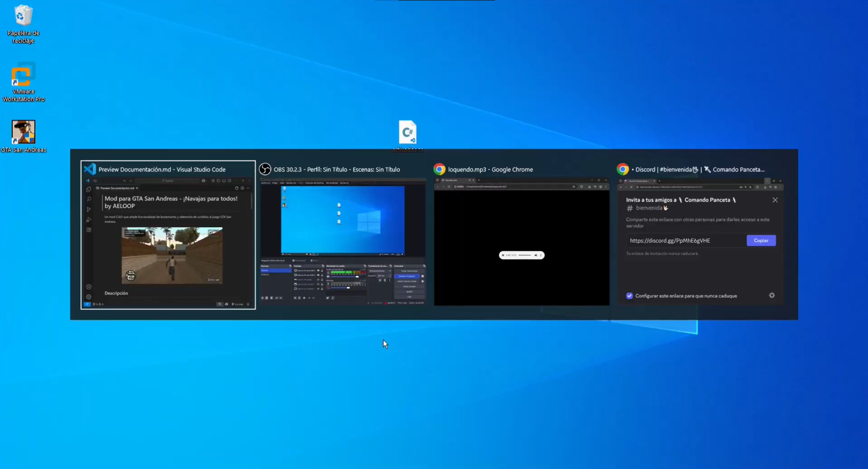Switch to the Discord Chrome window thumbnail

click(x=700, y=241)
